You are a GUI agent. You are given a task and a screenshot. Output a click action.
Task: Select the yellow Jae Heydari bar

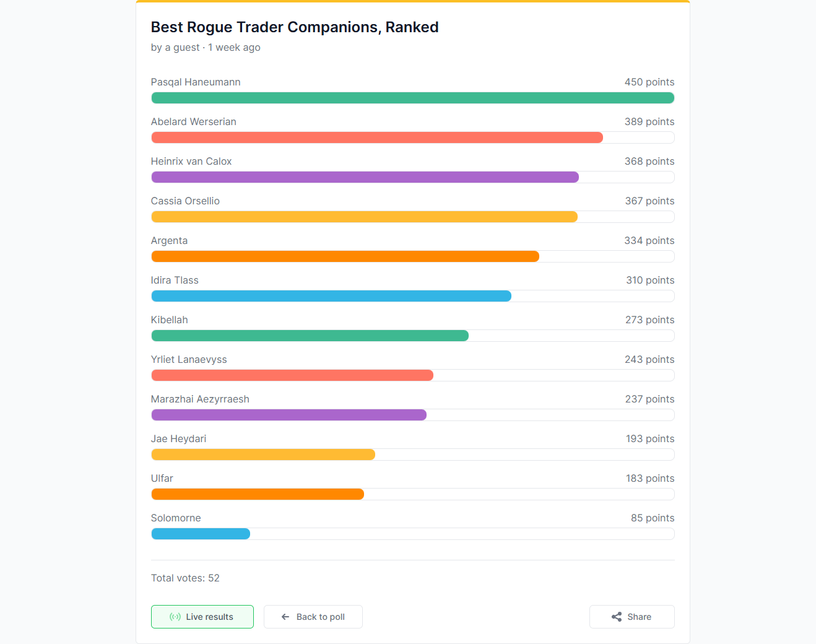pos(263,455)
